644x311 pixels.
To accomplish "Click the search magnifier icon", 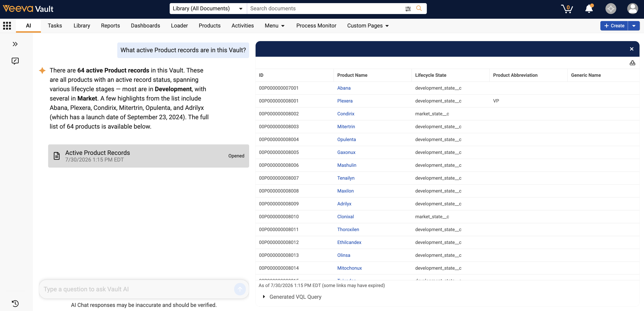I will 419,9.
